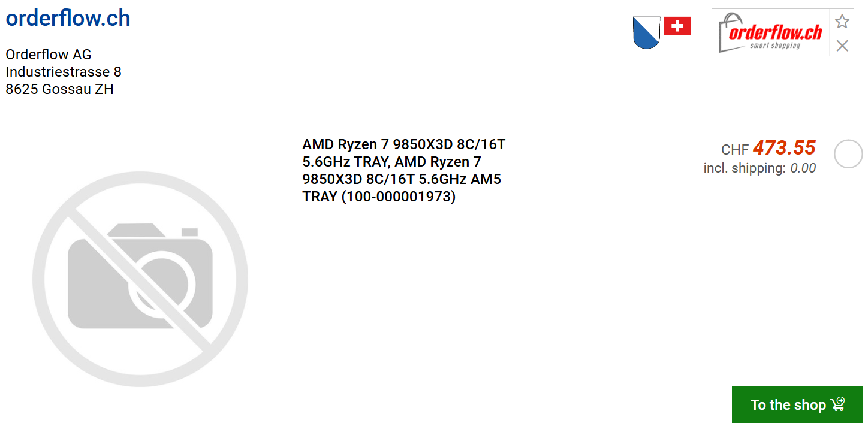Click the 8625 Gossau ZH location text
This screenshot has height=429, width=868.
59,89
